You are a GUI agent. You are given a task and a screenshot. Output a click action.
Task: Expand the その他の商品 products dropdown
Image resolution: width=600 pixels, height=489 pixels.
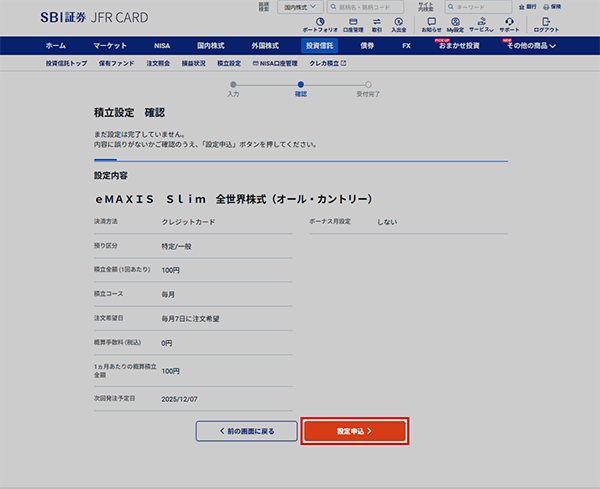point(544,46)
